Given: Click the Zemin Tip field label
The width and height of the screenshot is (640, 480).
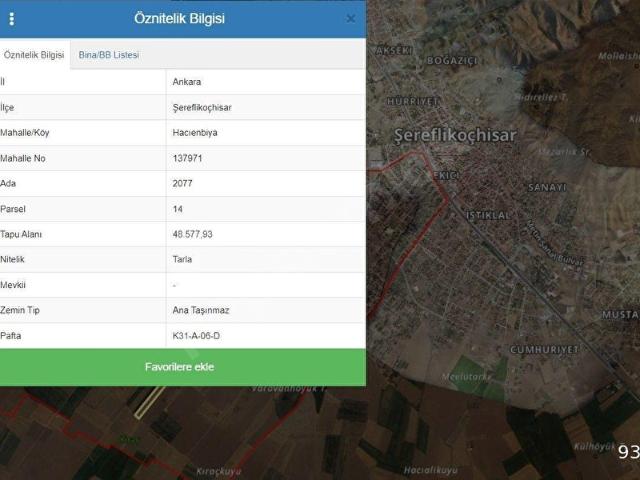Looking at the screenshot, I should 20,310.
